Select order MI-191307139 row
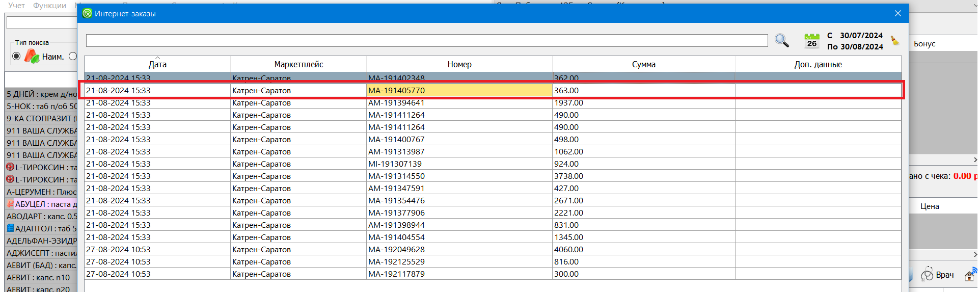The width and height of the screenshot is (980, 292). tap(458, 164)
